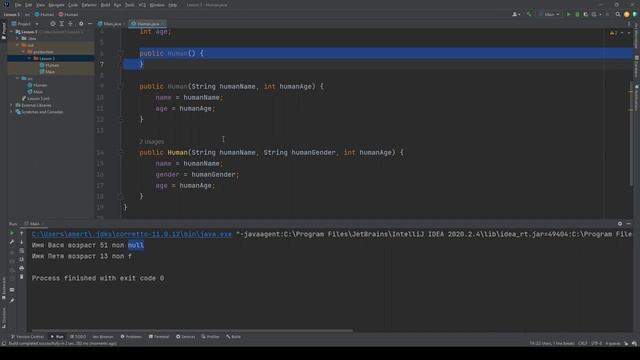The image size is (640, 360).
Task: Open Profiler bottom tool tab
Action: [210, 337]
